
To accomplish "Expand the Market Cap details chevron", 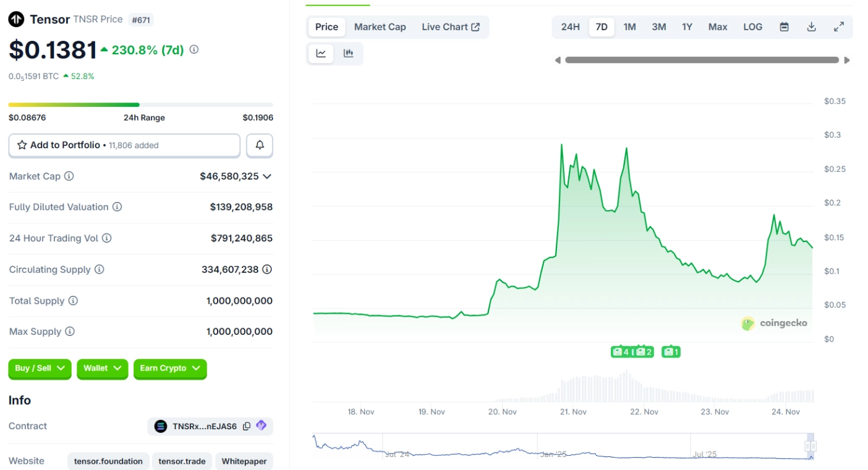I will pos(267,176).
